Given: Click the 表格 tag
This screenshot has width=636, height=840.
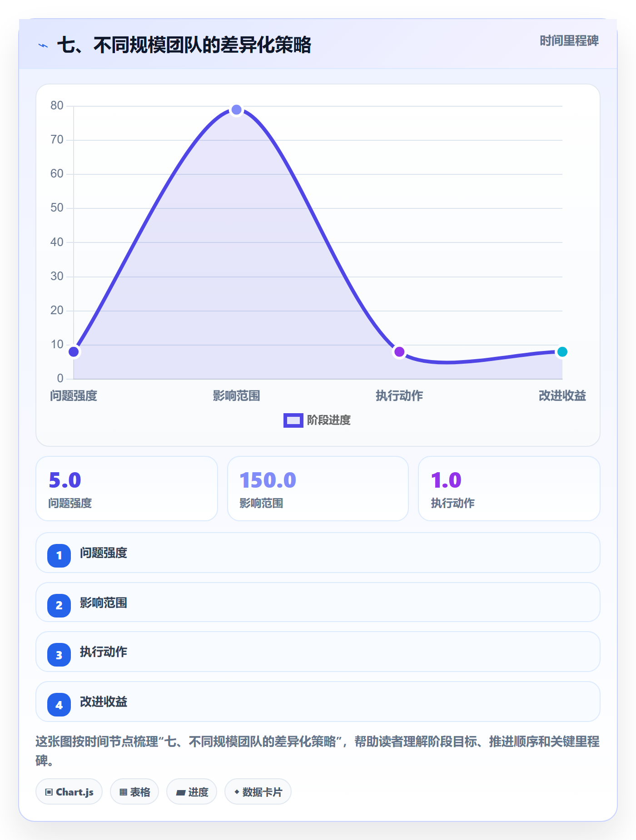Looking at the screenshot, I should [134, 792].
